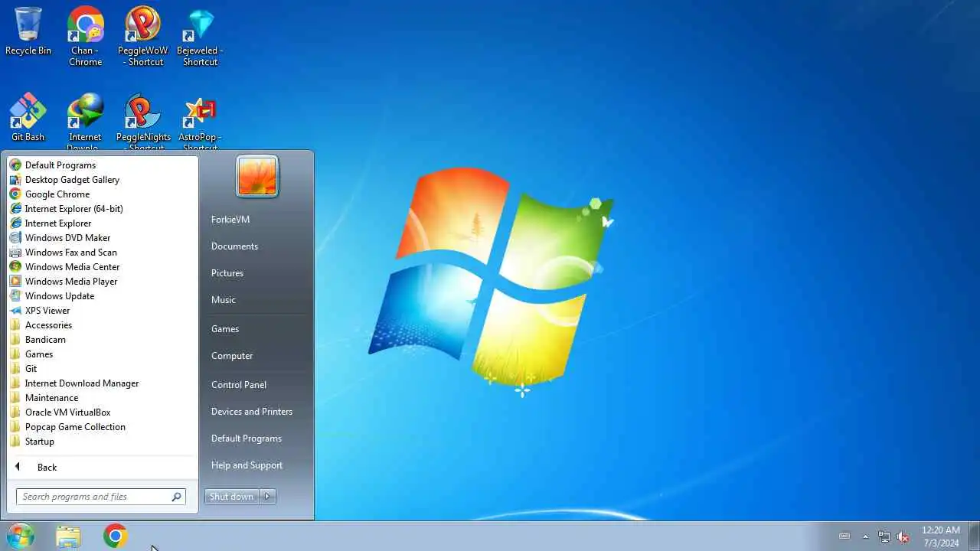
Task: Open Google Chrome from the taskbar
Action: [x=116, y=536]
